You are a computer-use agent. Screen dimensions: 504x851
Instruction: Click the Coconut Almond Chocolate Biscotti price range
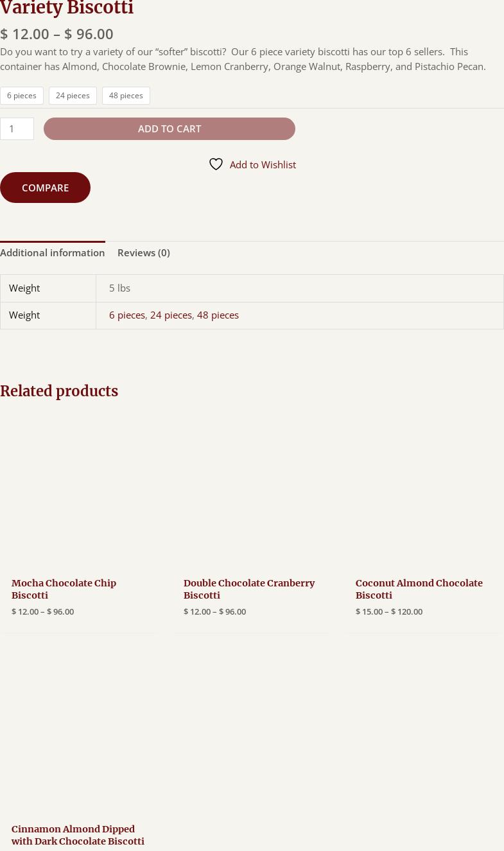point(388,611)
